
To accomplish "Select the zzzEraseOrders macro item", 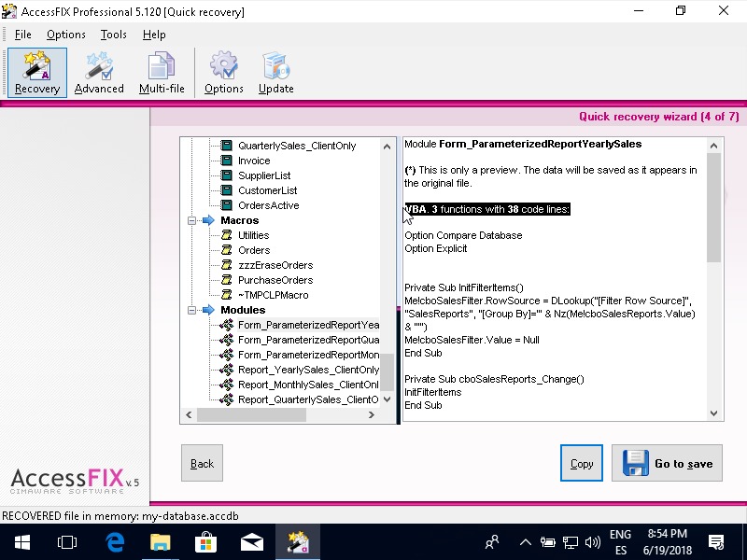I will coord(275,265).
